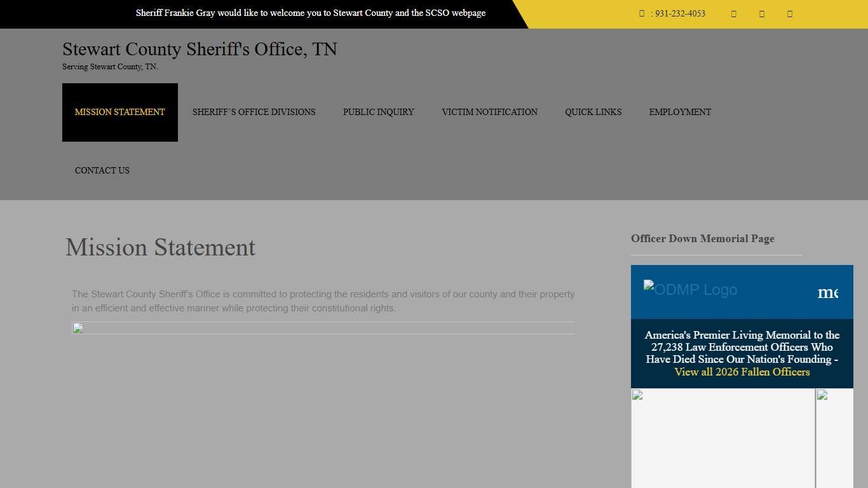The width and height of the screenshot is (868, 488).
Task: Open the first social media icon on top bar
Action: coord(733,13)
